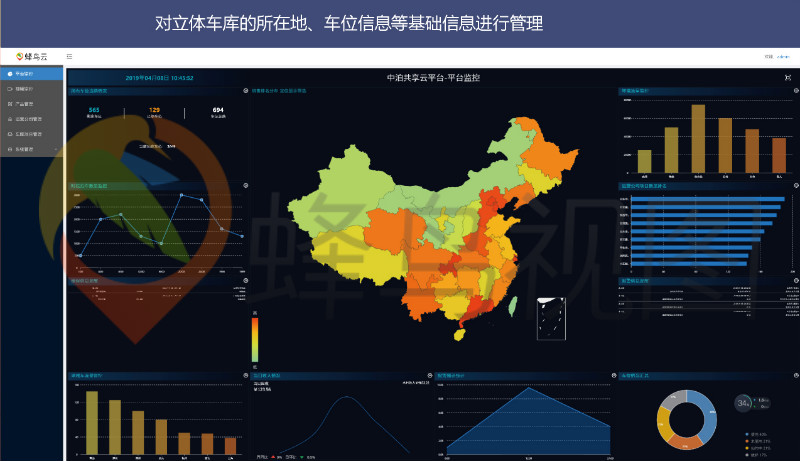Open the sidebar item with camera icon
The image size is (800, 461).
point(32,89)
